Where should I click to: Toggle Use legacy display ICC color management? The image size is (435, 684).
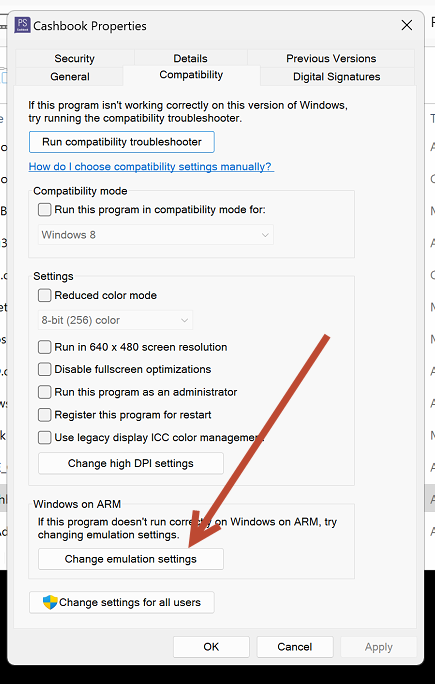coord(45,437)
